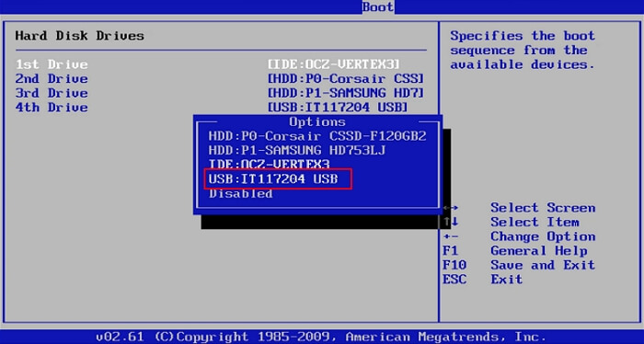This screenshot has height=344, width=644.
Task: Open the [IDE:OCZ-VERTEX3] drive value
Action: [x=333, y=64]
